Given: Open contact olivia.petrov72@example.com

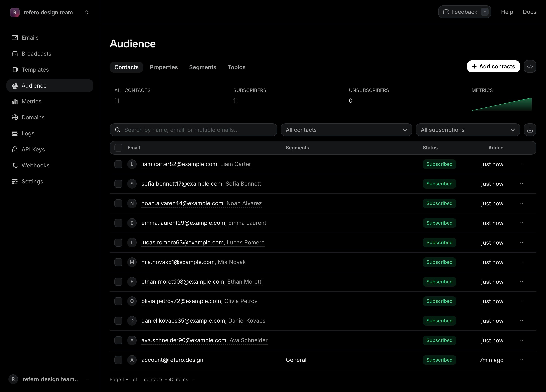Looking at the screenshot, I should tap(199, 301).
